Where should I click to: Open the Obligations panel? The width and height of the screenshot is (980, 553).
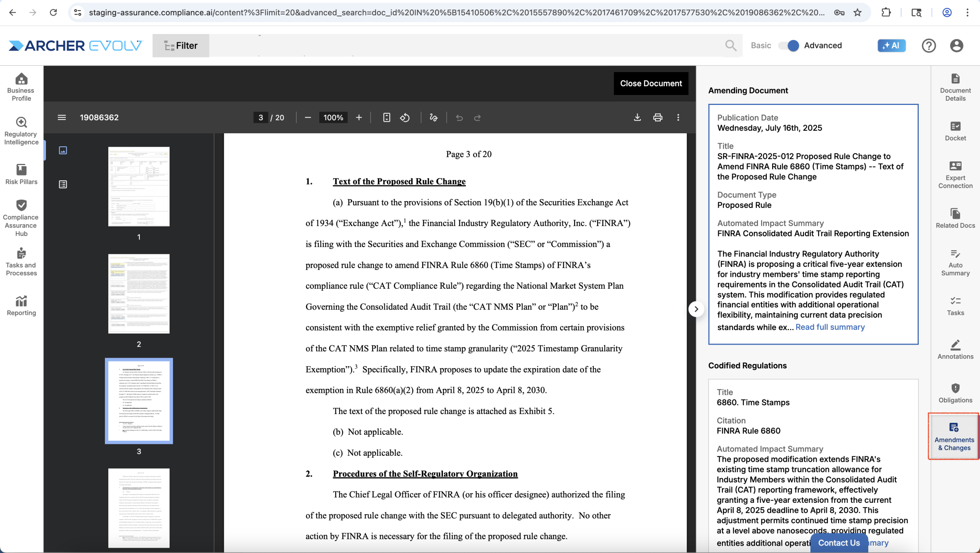tap(955, 393)
